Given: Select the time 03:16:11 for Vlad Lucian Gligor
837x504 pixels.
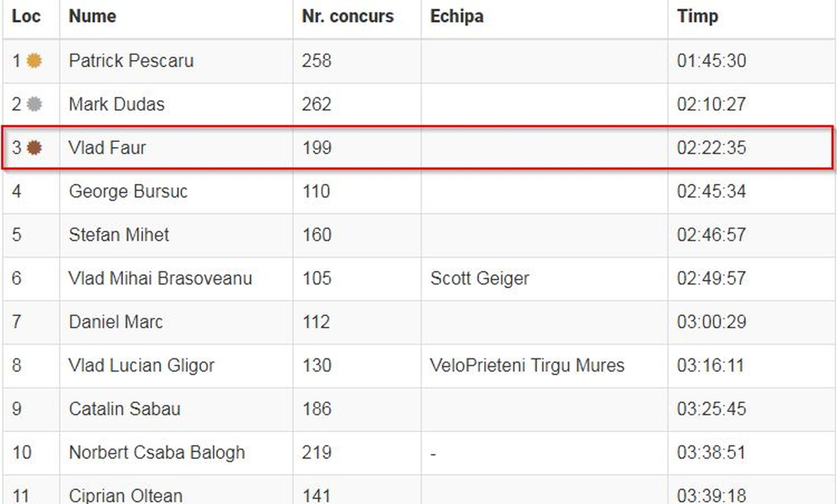Looking at the screenshot, I should point(711,365).
